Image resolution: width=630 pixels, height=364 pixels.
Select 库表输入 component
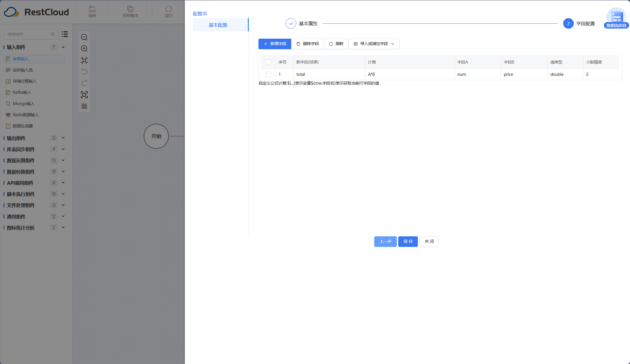[x=34, y=59]
